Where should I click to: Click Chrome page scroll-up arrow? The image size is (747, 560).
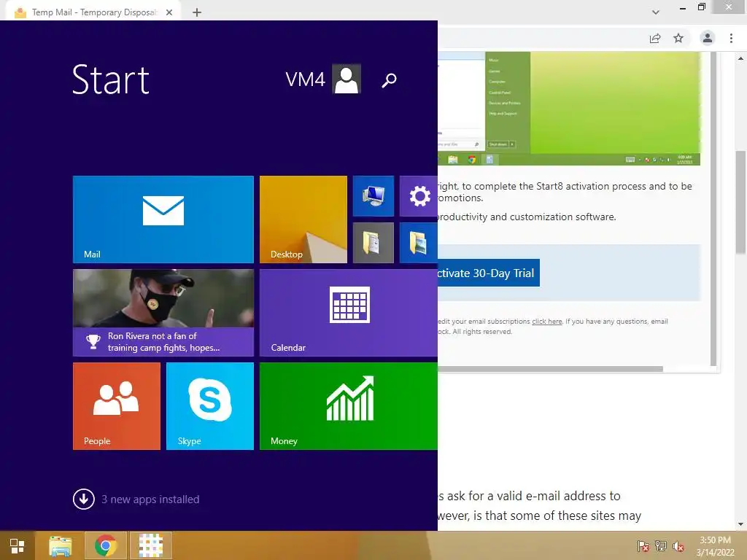click(x=741, y=58)
